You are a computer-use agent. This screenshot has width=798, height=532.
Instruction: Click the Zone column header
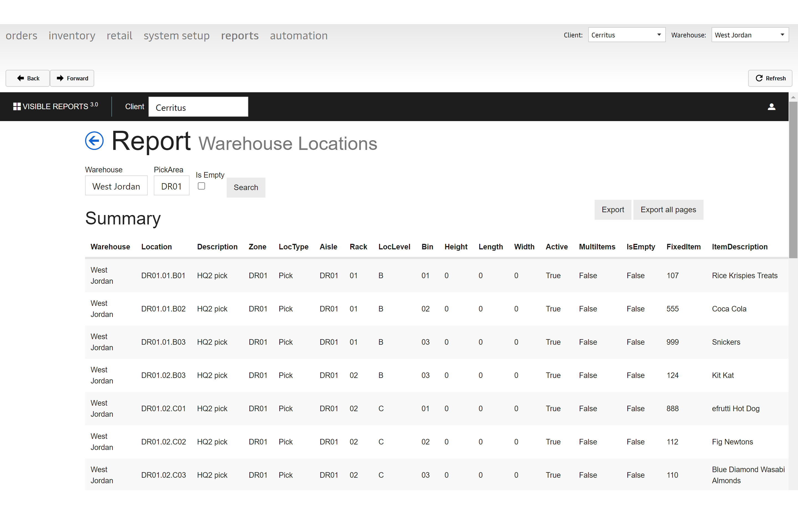click(257, 247)
